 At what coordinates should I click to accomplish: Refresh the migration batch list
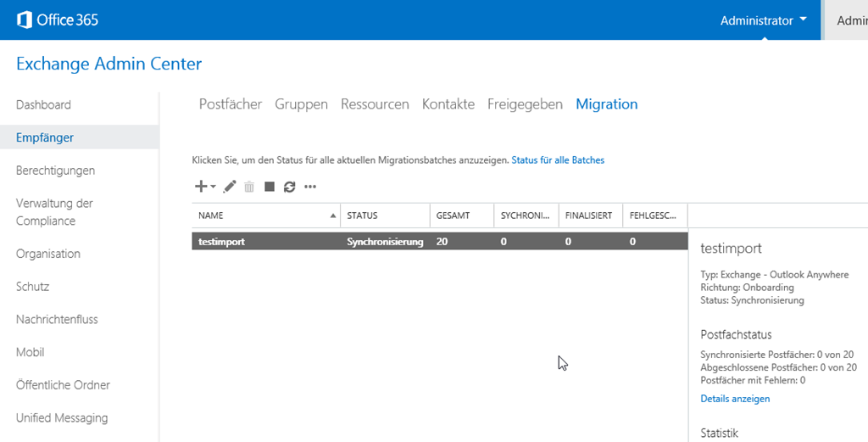(x=289, y=187)
